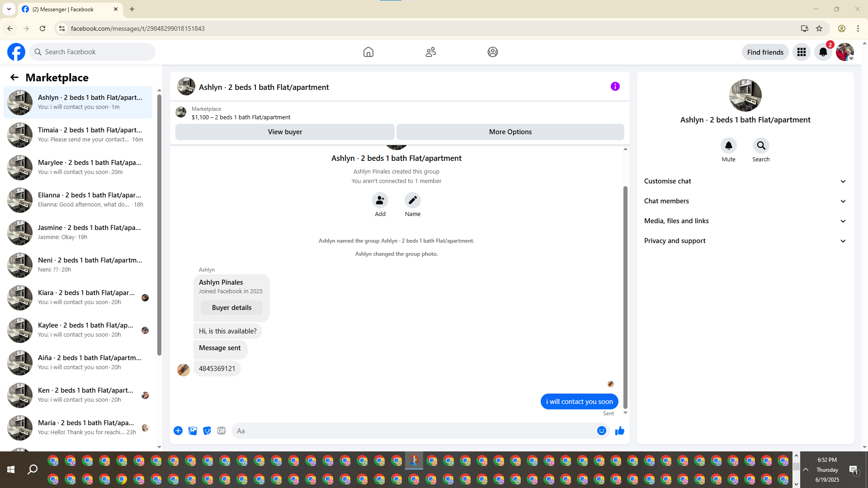868x488 pixels.
Task: Open a new browser tab
Action: pos(132,9)
